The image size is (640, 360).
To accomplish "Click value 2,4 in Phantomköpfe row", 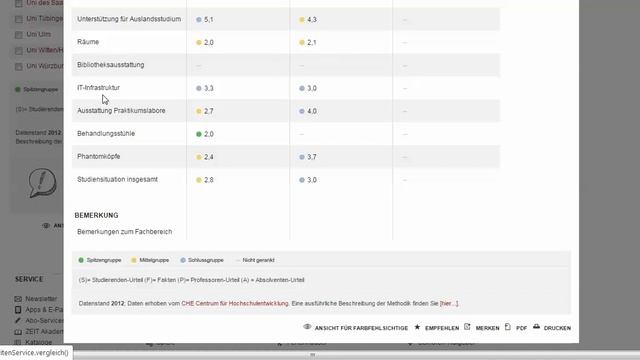I will (209, 157).
